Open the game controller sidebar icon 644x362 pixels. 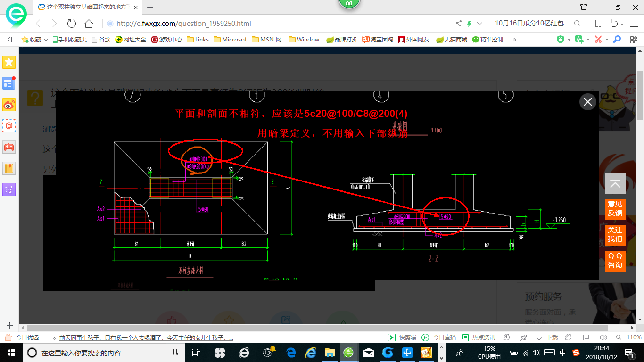9,147
